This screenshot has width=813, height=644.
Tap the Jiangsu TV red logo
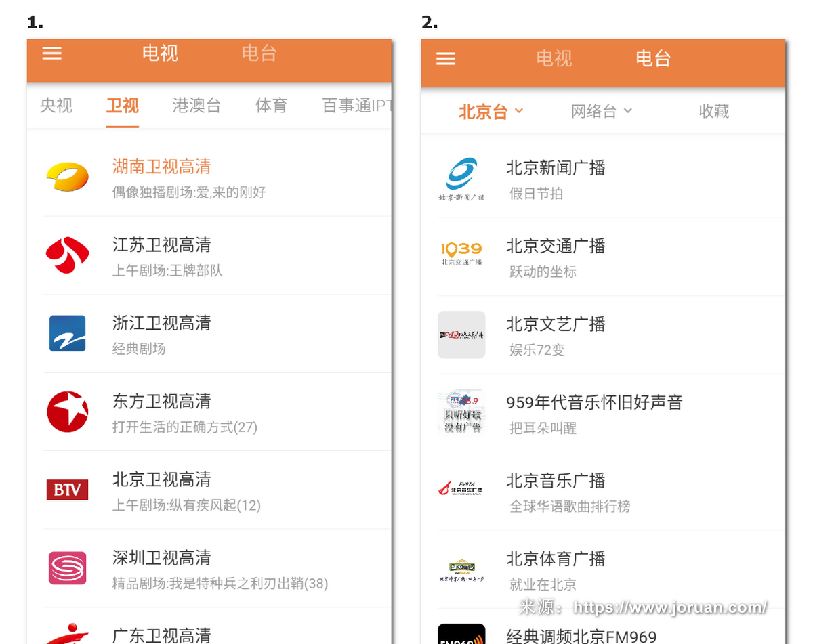[67, 255]
